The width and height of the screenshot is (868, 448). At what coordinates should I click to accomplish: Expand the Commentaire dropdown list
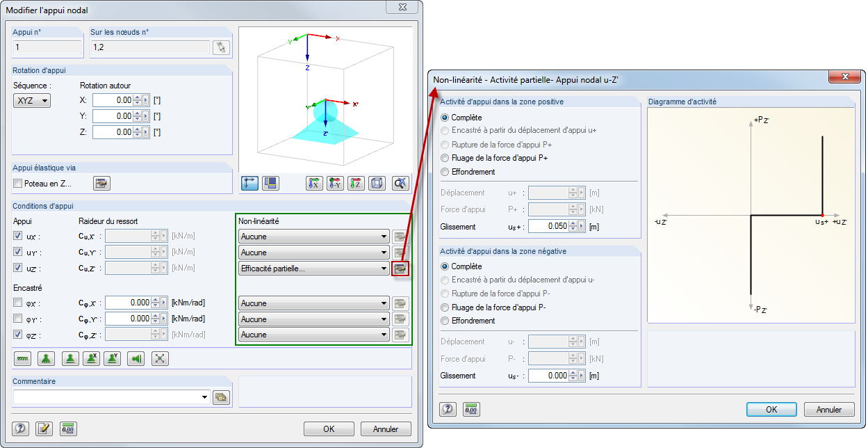[x=204, y=397]
